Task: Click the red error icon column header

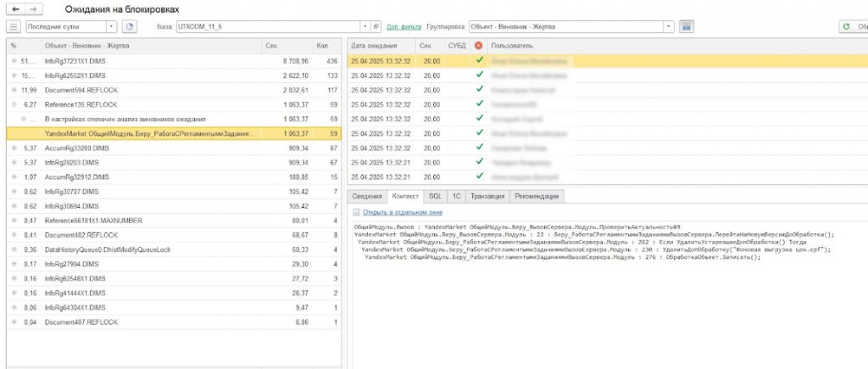Action: pyautogui.click(x=479, y=45)
